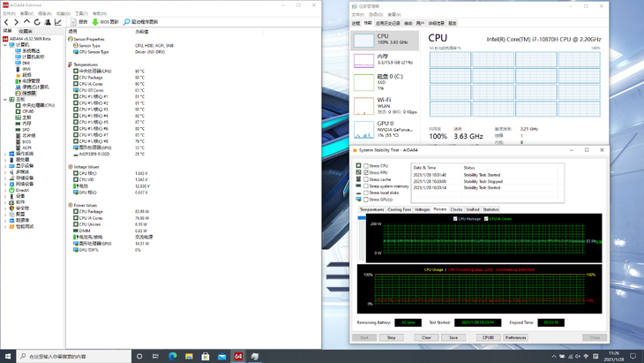Select 内存 memory in Task Manager sidebar
The width and height of the screenshot is (644, 363).
pyautogui.click(x=385, y=59)
